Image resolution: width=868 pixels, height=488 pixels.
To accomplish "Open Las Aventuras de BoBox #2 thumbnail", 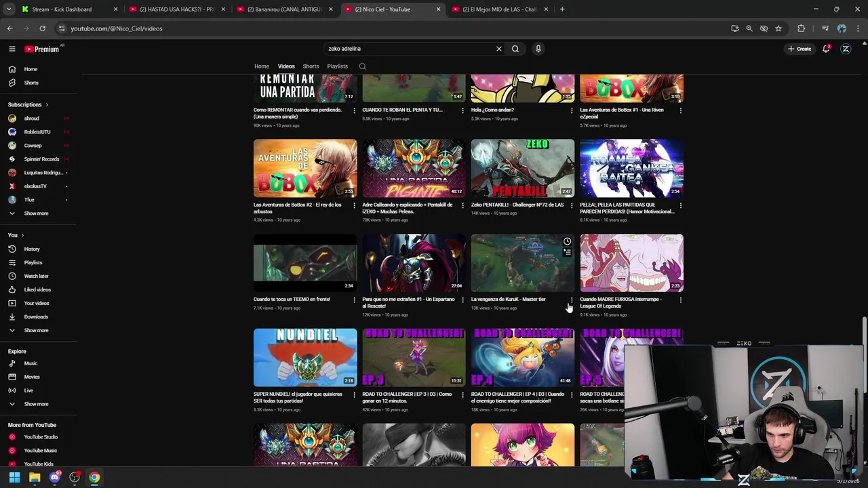I will click(x=305, y=168).
